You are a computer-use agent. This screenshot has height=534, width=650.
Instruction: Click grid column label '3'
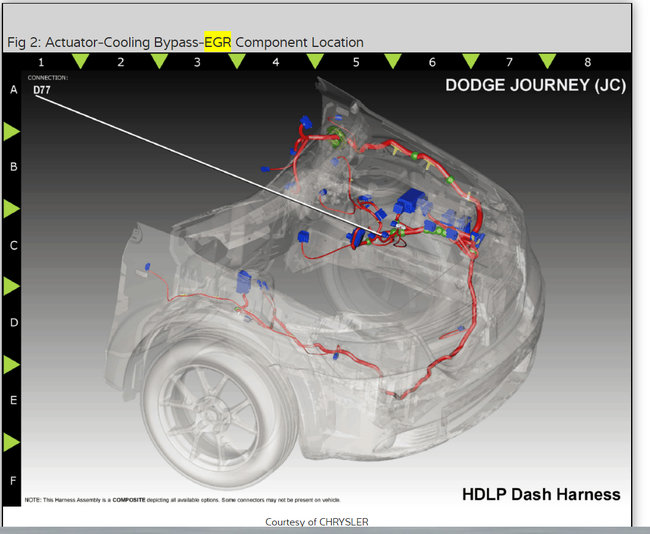(197, 62)
